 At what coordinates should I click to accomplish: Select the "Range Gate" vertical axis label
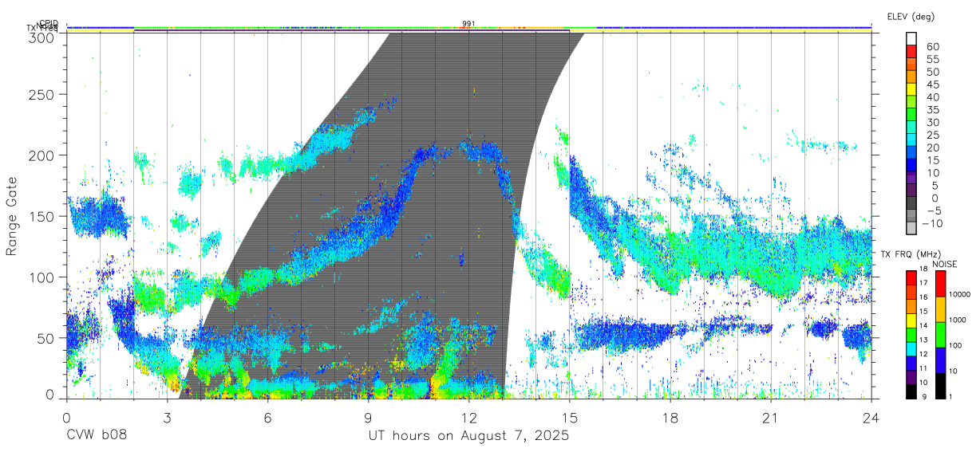point(13,216)
